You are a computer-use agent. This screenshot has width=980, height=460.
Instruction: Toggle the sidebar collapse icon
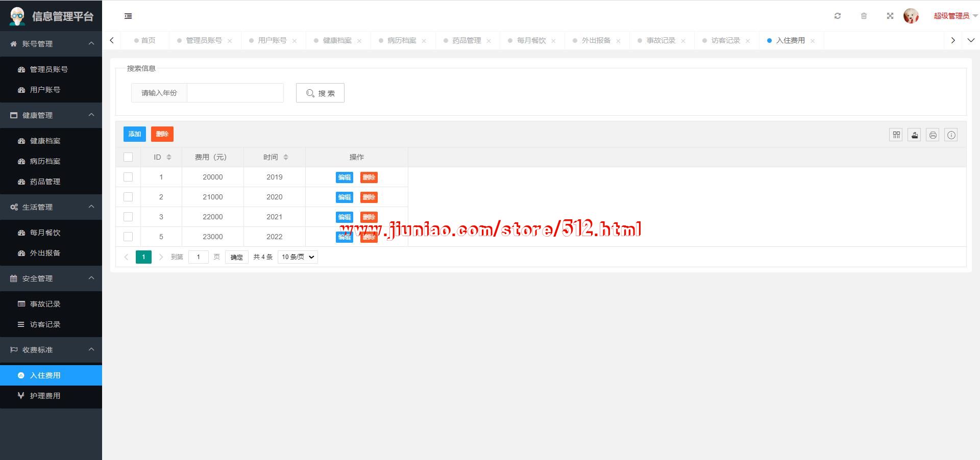pyautogui.click(x=128, y=16)
